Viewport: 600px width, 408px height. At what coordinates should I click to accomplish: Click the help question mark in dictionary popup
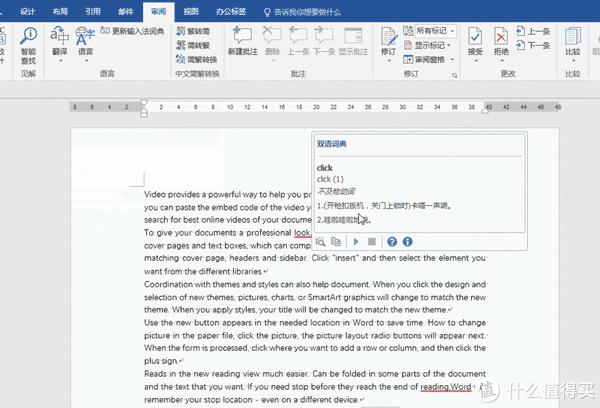pos(392,242)
